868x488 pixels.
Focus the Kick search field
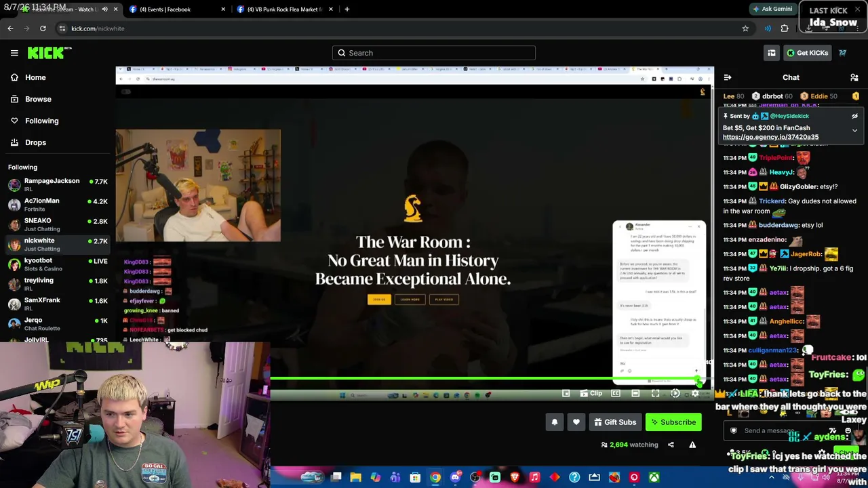pyautogui.click(x=434, y=53)
